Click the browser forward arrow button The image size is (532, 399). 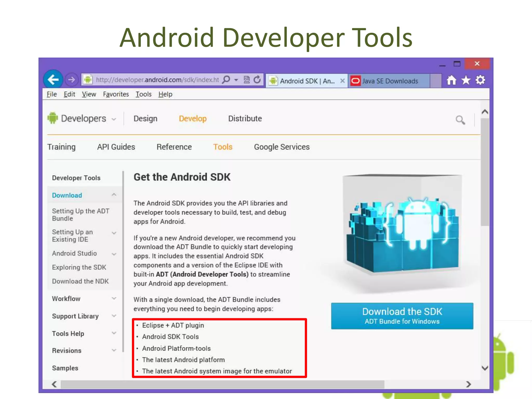tap(71, 80)
